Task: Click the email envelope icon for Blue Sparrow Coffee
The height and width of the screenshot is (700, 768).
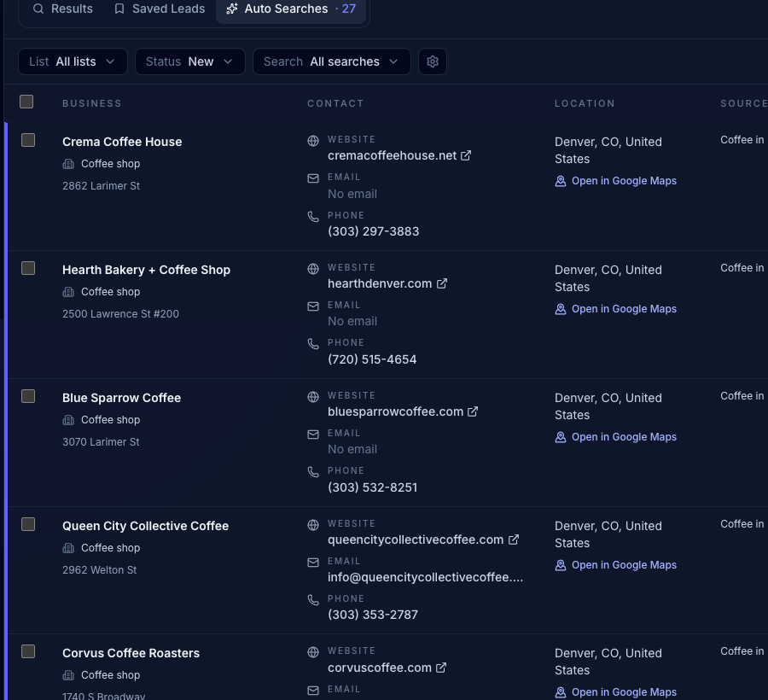Action: [313, 434]
